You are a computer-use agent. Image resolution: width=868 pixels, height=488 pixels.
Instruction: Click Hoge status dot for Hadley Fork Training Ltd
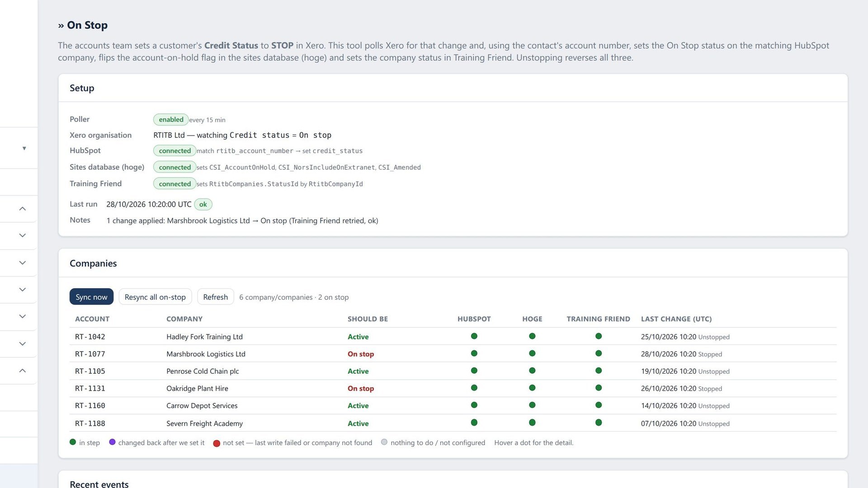click(x=532, y=336)
